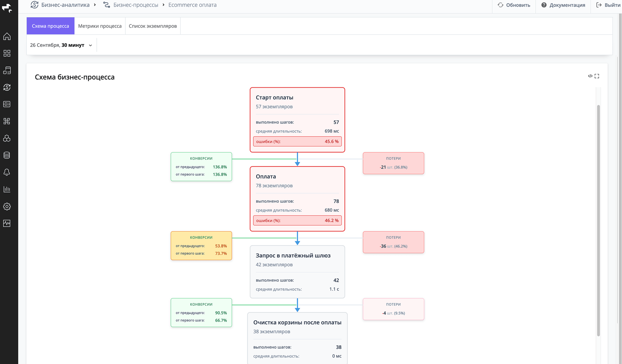Click the Схема бизнес-процесса heading

coord(75,77)
